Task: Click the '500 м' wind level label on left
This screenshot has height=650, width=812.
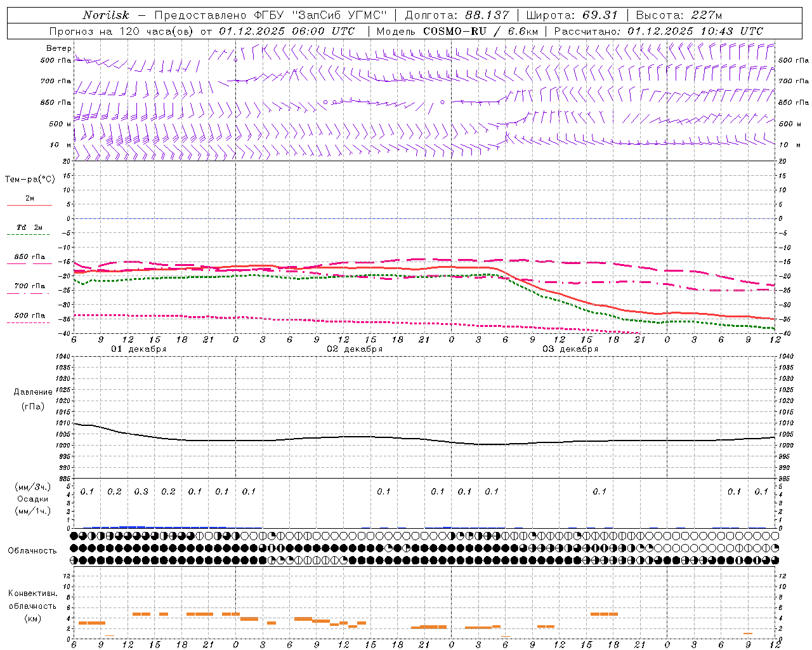Action: pyautogui.click(x=60, y=124)
